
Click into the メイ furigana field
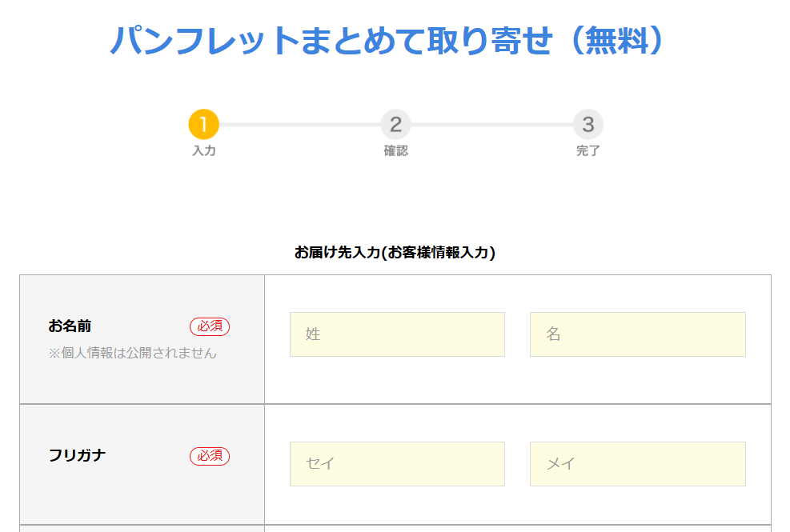click(637, 464)
